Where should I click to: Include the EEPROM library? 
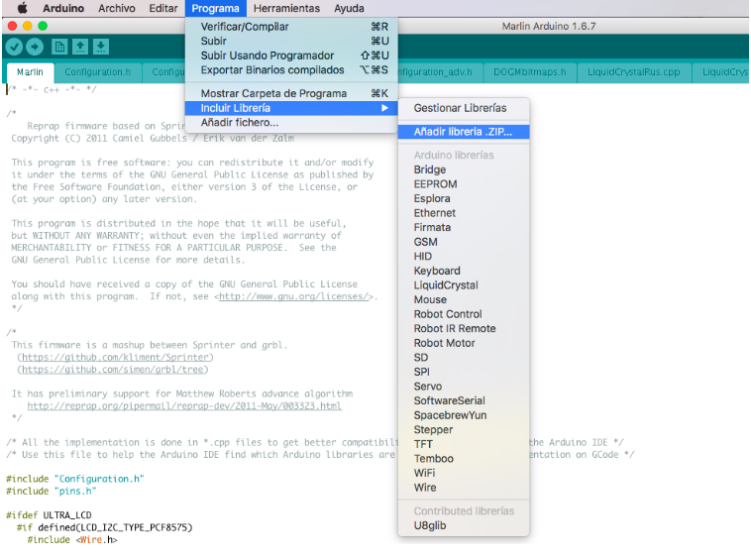[x=463, y=184]
